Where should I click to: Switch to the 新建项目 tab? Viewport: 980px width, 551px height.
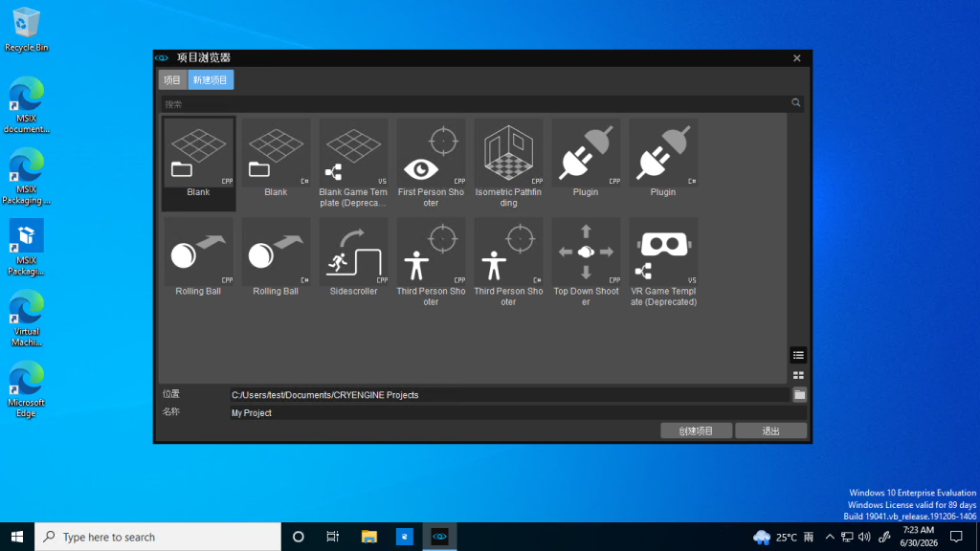[x=211, y=80]
